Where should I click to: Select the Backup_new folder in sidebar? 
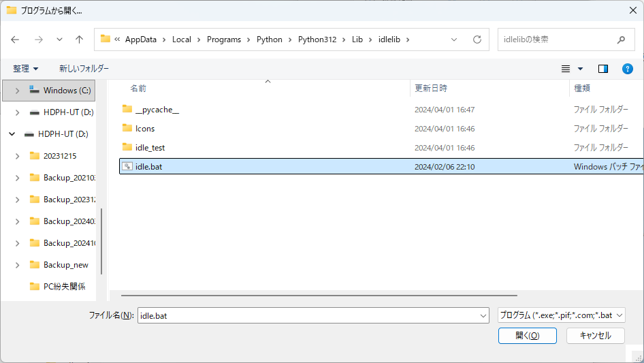65,265
